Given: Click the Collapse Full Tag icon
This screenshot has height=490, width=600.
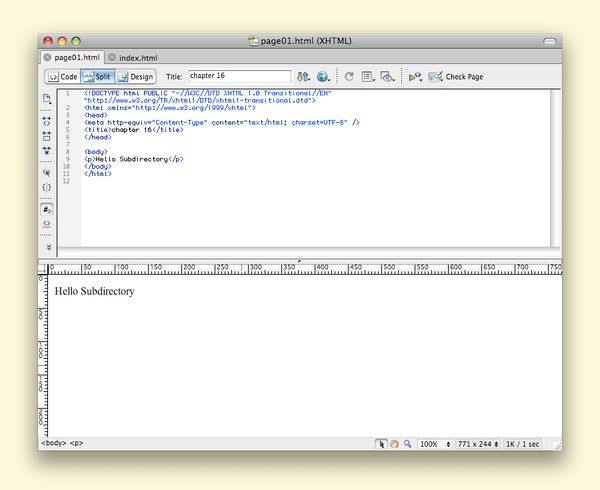Looking at the screenshot, I should pos(46,119).
